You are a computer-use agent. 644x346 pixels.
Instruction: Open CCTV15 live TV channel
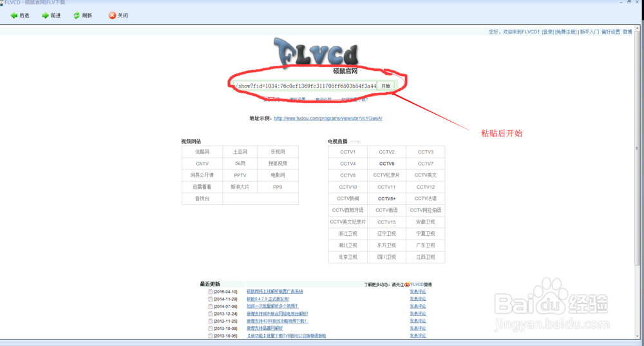pyautogui.click(x=386, y=222)
